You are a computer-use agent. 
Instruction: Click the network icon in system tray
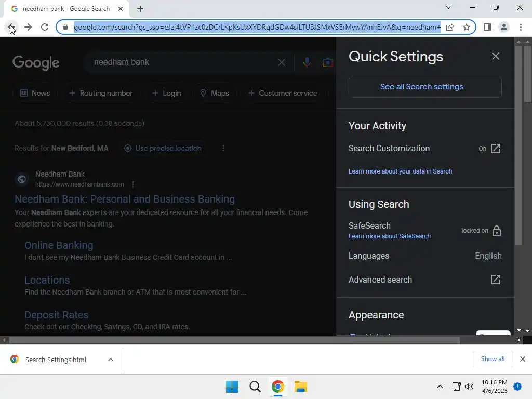tap(457, 387)
